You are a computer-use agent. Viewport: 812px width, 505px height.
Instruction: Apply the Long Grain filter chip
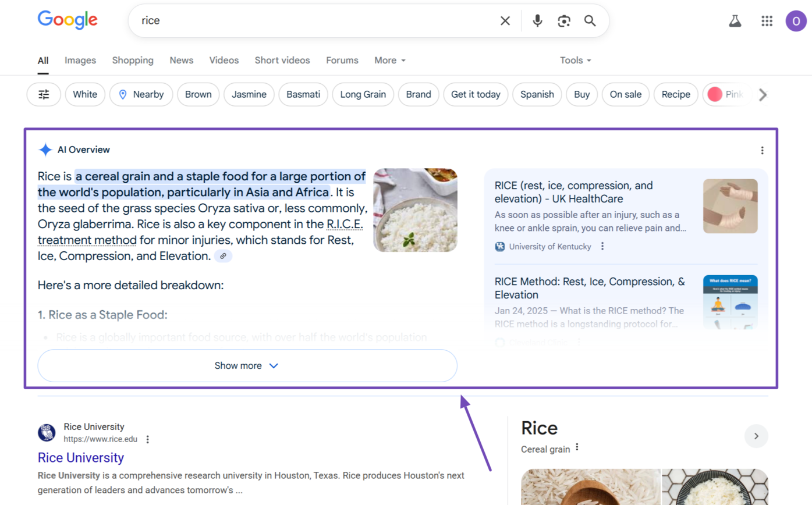(363, 94)
